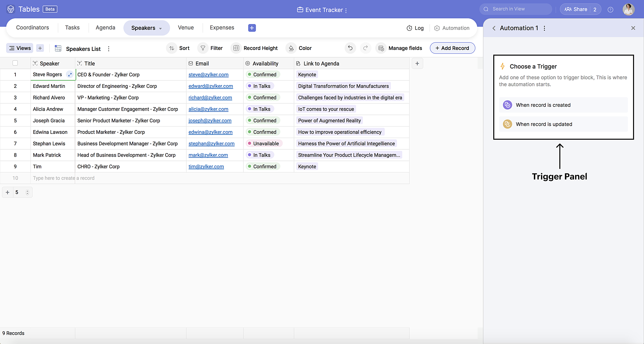This screenshot has height=344, width=644.
Task: Open the Color options
Action: pyautogui.click(x=299, y=48)
